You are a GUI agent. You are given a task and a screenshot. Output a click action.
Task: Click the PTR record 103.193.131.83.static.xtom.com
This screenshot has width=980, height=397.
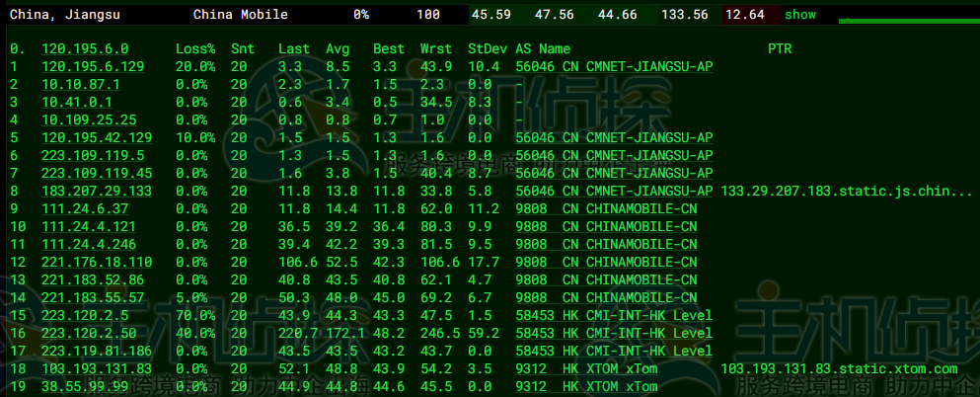(839, 368)
